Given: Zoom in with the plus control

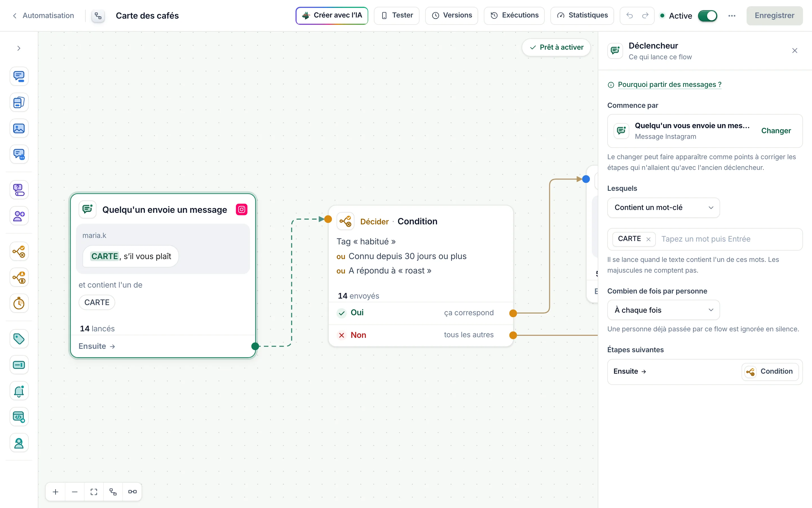Looking at the screenshot, I should [x=56, y=492].
